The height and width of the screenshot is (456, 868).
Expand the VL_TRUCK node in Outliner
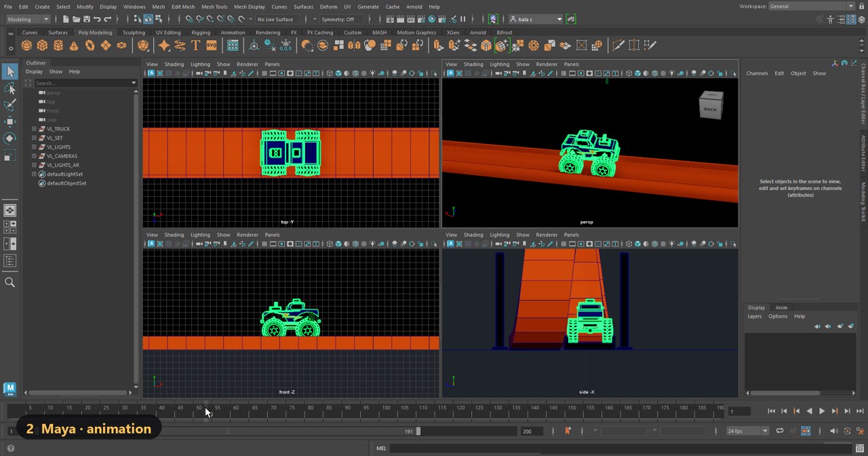pos(34,129)
